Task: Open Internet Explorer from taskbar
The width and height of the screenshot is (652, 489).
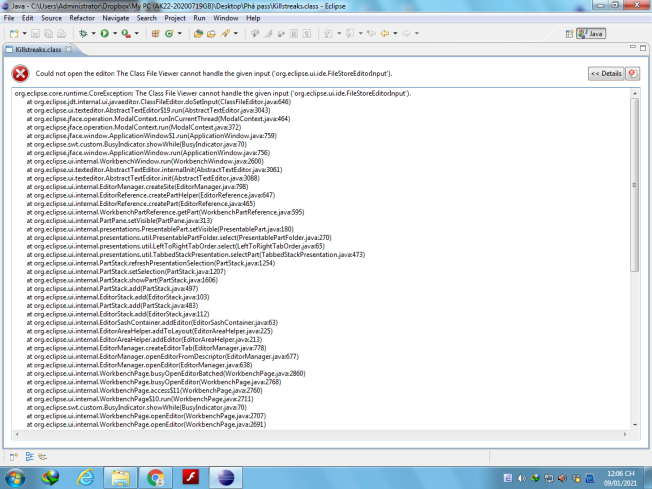Action: (x=86, y=478)
